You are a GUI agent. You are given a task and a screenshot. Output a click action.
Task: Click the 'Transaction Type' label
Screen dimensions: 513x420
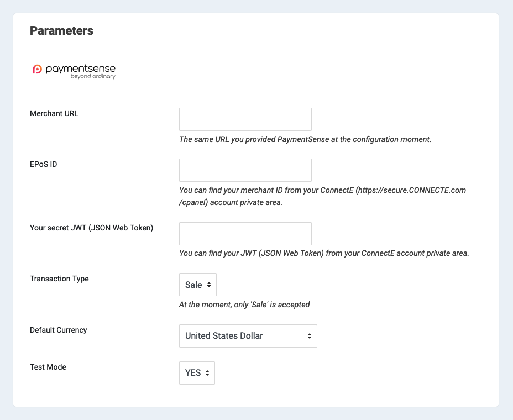pos(59,279)
